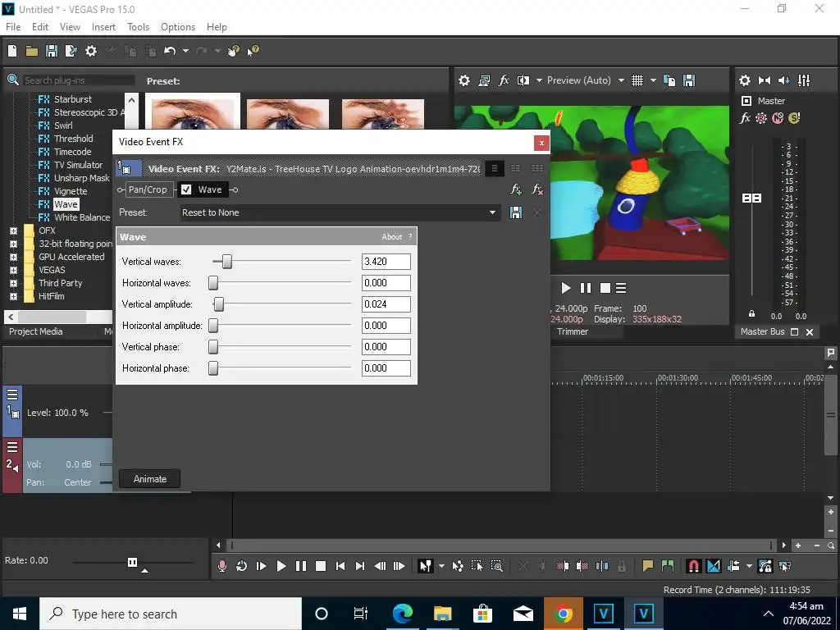This screenshot has width=840, height=630.
Task: Open Preview (Auto) quality dropdown
Action: tap(621, 80)
